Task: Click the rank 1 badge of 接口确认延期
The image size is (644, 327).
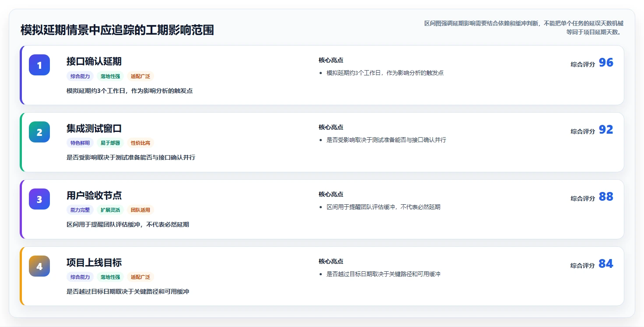Action: pos(39,65)
